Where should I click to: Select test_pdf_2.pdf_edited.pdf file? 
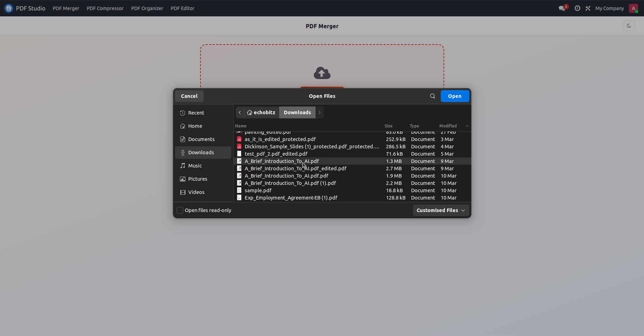pos(352,154)
